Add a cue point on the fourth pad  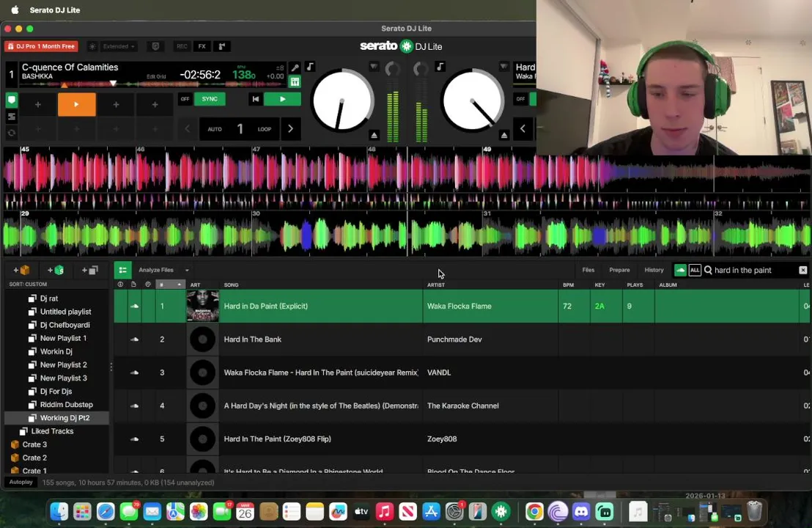[x=155, y=104]
